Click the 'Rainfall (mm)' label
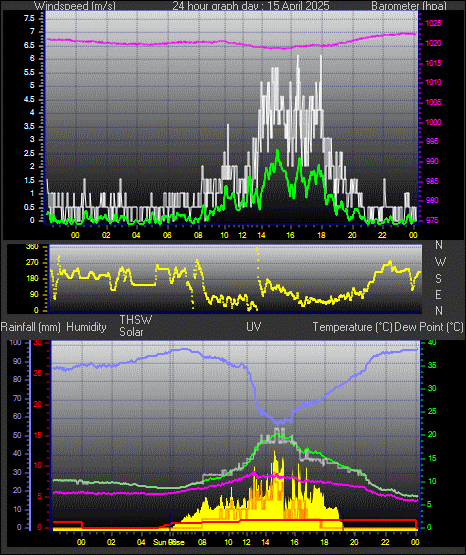This screenshot has height=555, width=466. coord(30,327)
